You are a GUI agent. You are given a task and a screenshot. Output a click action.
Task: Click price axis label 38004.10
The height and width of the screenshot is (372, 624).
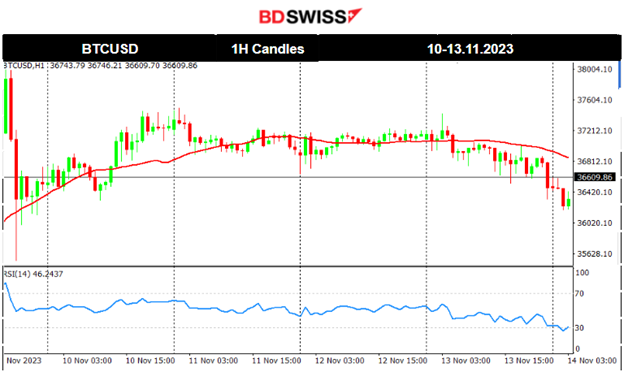(595, 69)
